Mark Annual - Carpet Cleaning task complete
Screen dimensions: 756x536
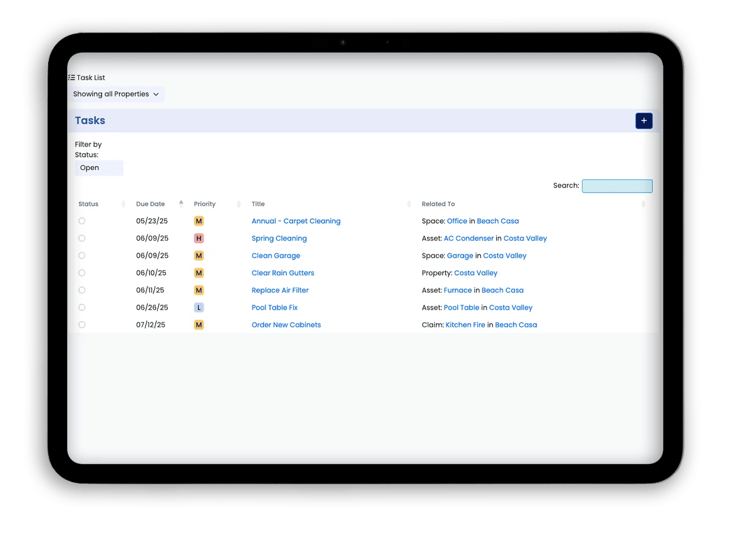(x=82, y=221)
